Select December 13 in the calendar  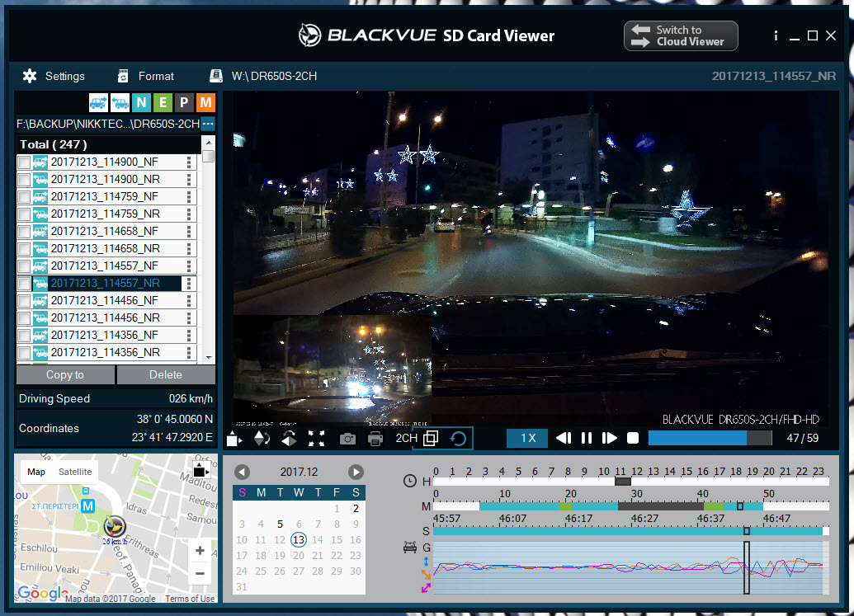point(299,540)
